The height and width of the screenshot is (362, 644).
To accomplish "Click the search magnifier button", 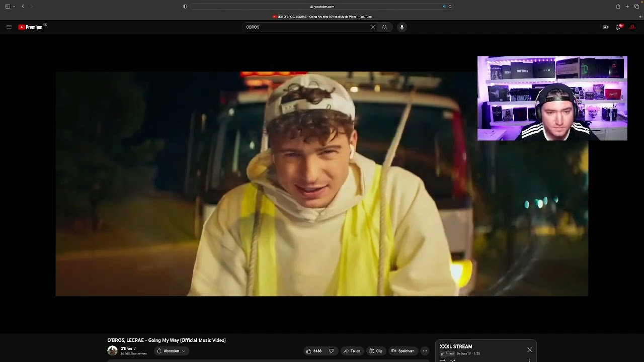I will pos(385,27).
